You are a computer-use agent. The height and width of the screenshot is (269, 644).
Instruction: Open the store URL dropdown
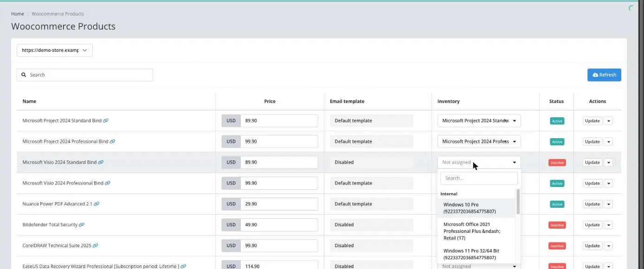coord(55,51)
